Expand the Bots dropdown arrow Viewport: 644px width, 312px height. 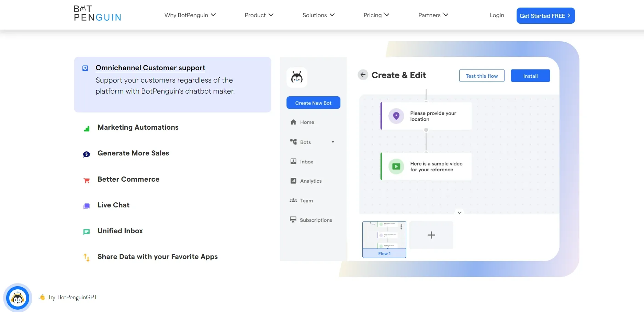[333, 142]
